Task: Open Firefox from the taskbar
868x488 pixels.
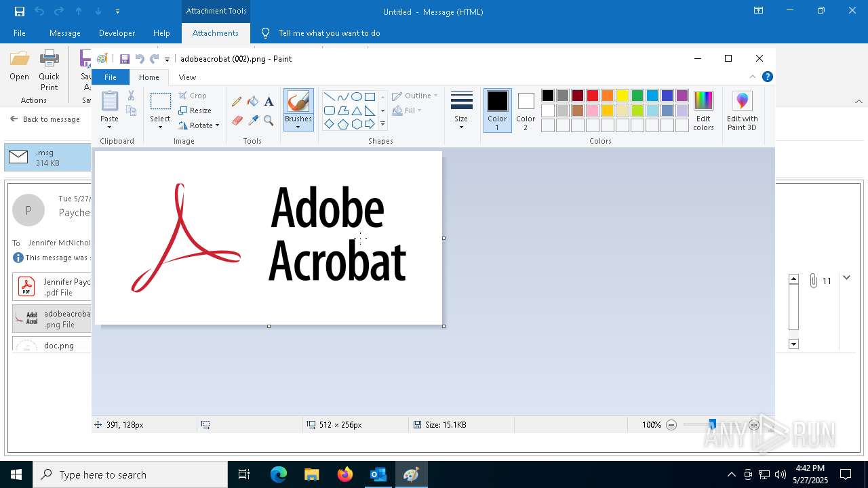Action: [345, 474]
